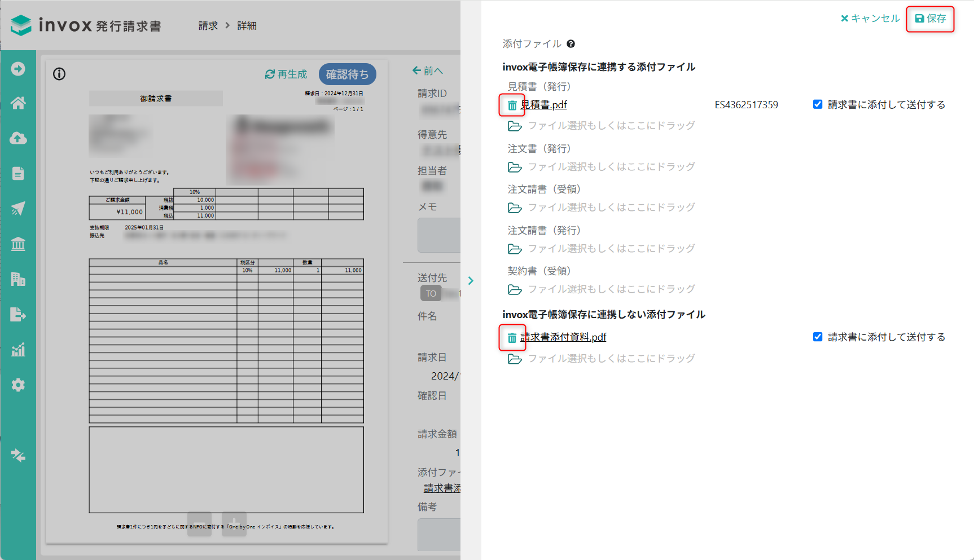Click 請求 in the breadcrumb

click(x=208, y=26)
